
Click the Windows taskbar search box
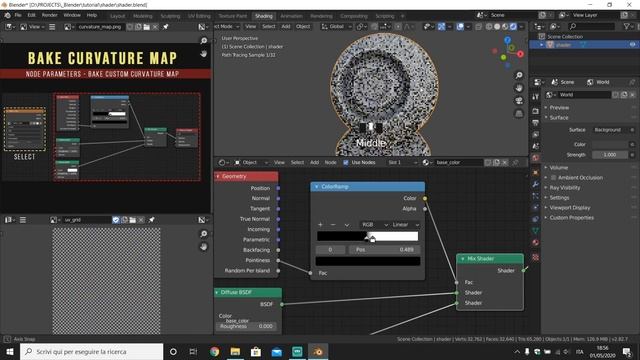pyautogui.click(x=91, y=351)
